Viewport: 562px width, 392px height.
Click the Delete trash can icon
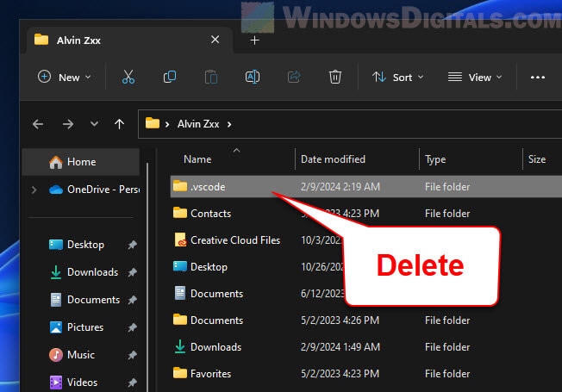(335, 77)
